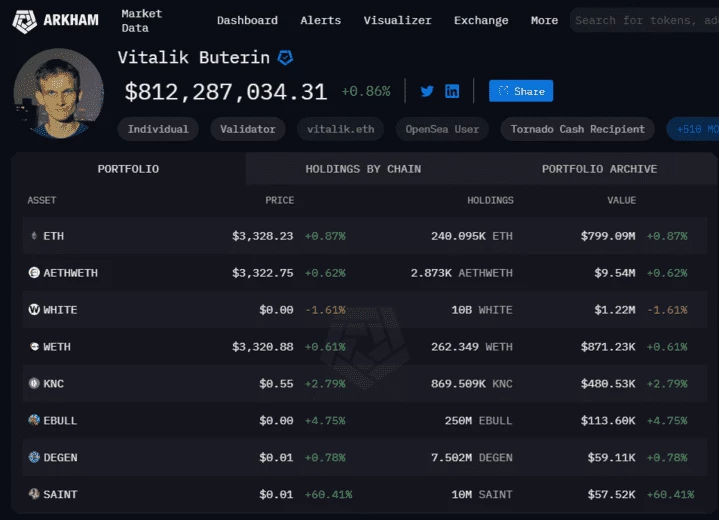719x520 pixels.
Task: Click the AETHWETH price $3,322.75
Action: coord(263,273)
